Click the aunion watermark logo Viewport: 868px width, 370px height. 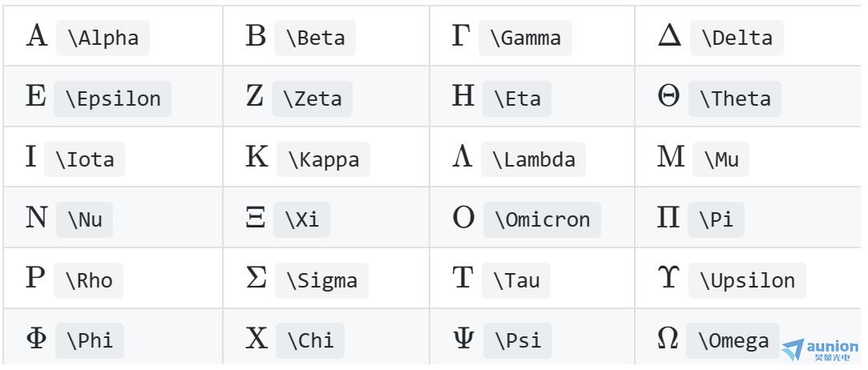pos(820,350)
